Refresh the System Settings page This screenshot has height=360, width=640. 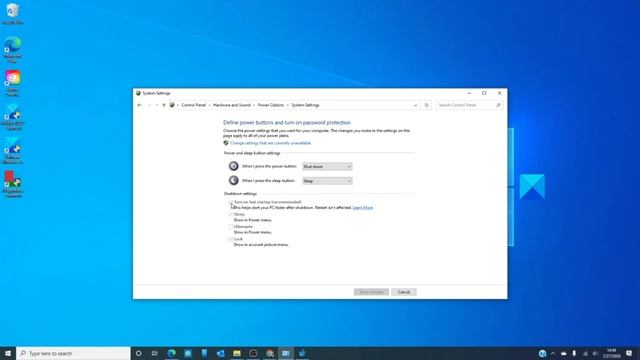click(x=427, y=105)
